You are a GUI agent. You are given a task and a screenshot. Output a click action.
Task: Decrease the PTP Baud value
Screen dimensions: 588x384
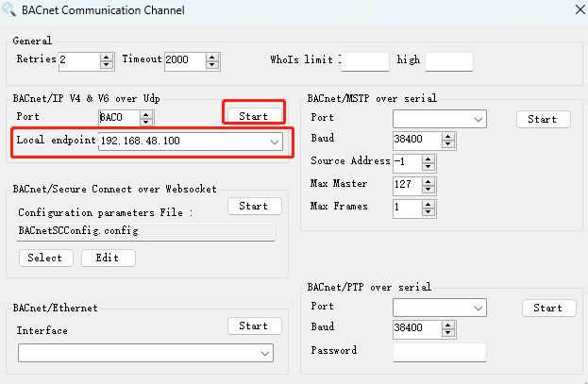447,333
